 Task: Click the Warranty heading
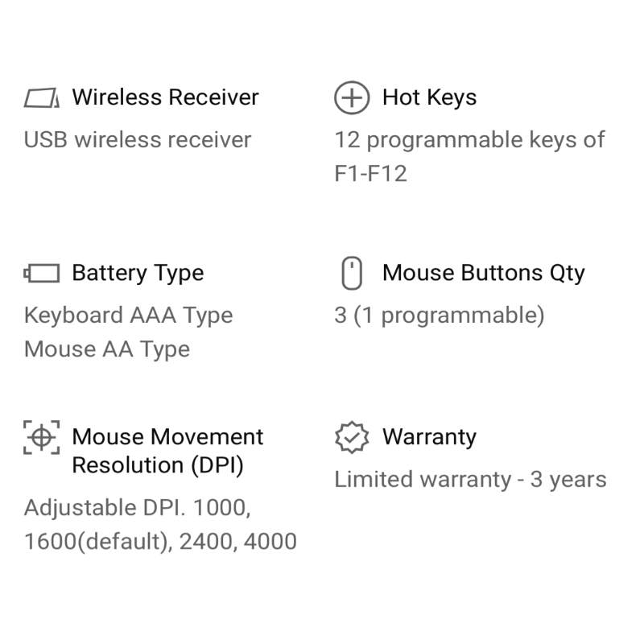click(429, 437)
